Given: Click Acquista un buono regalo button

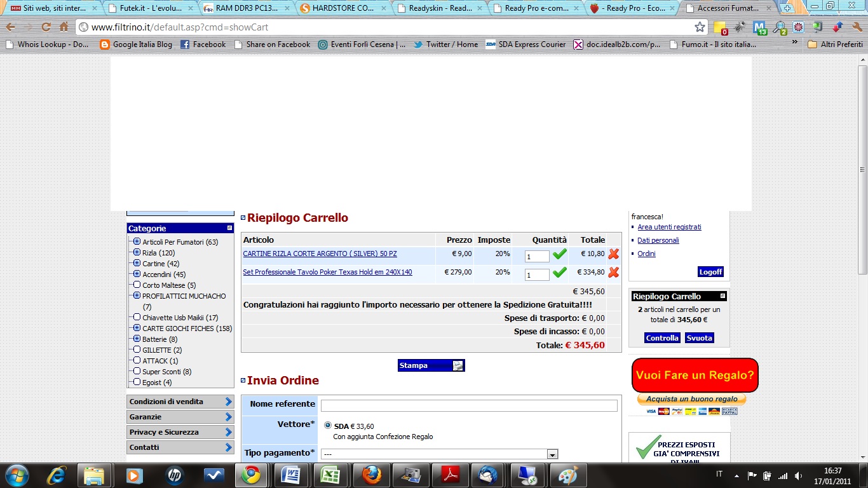Looking at the screenshot, I should point(691,399).
